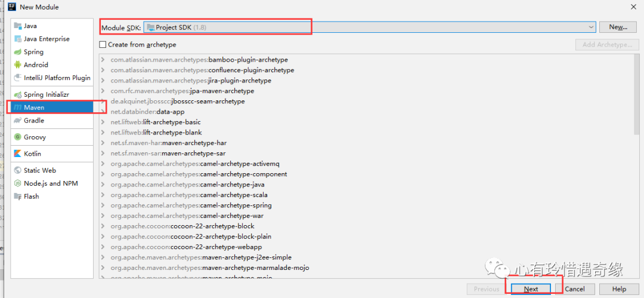Click the Groovy icon
644x298 pixels.
coord(18,137)
